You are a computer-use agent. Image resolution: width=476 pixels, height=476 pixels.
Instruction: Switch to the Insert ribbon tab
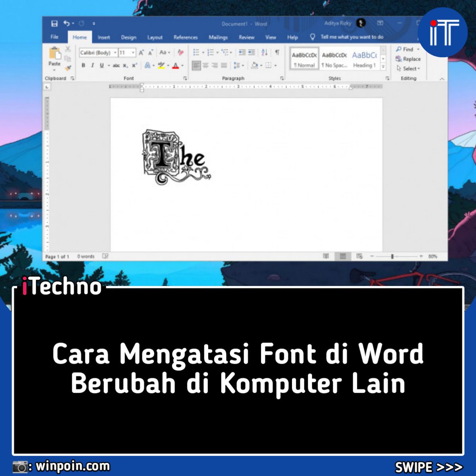coord(104,37)
